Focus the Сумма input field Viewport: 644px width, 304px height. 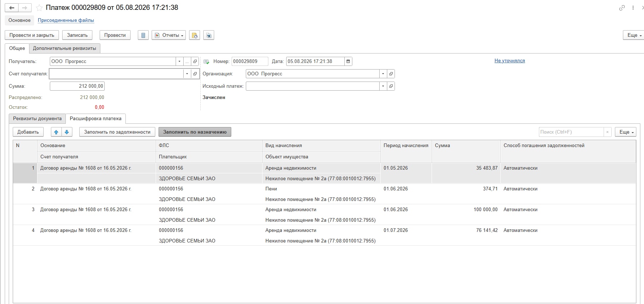pyautogui.click(x=77, y=86)
